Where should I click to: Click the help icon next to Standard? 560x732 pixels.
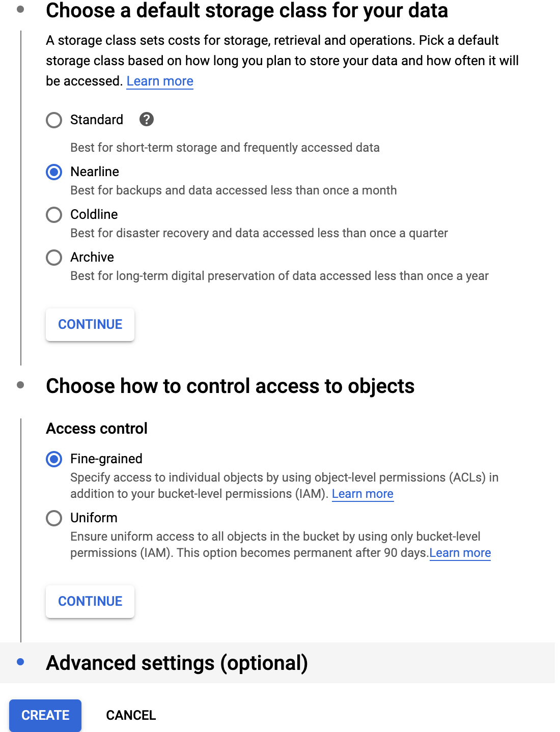point(147,119)
